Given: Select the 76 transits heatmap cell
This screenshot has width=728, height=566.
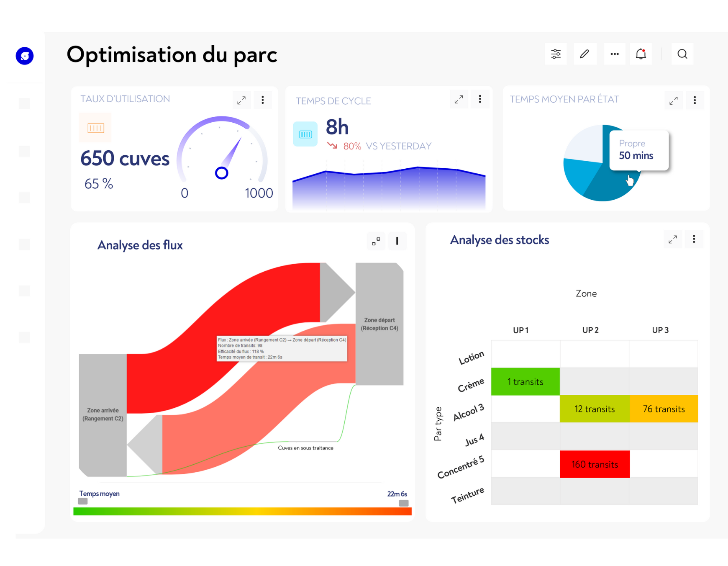Looking at the screenshot, I should tap(664, 409).
